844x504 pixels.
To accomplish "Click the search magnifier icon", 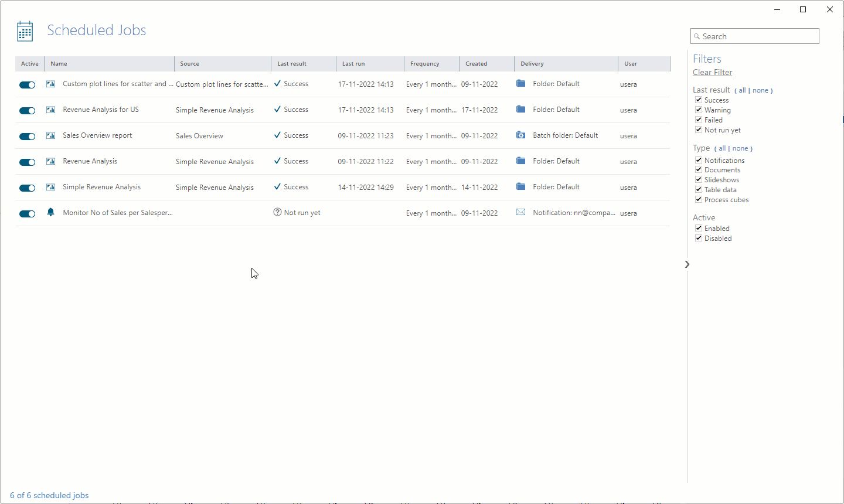I will coord(697,36).
